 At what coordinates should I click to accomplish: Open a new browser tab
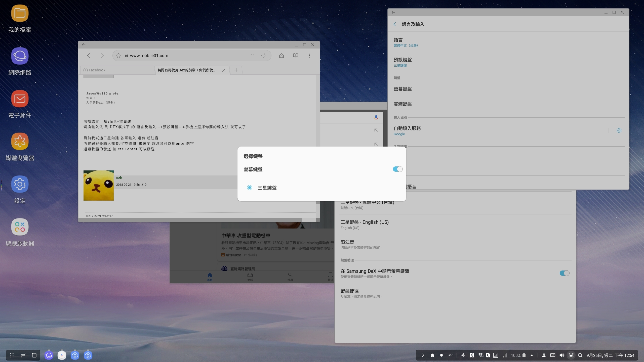point(236,70)
